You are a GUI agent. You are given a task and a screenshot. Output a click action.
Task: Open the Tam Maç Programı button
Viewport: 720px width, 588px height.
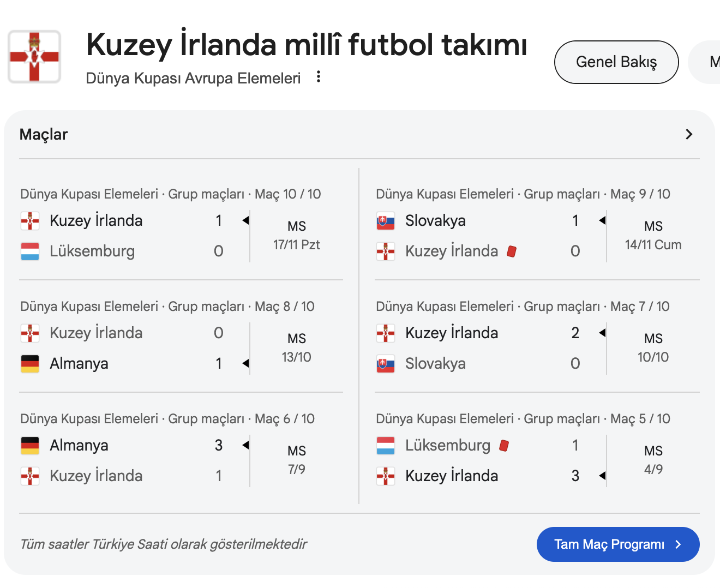pyautogui.click(x=617, y=544)
